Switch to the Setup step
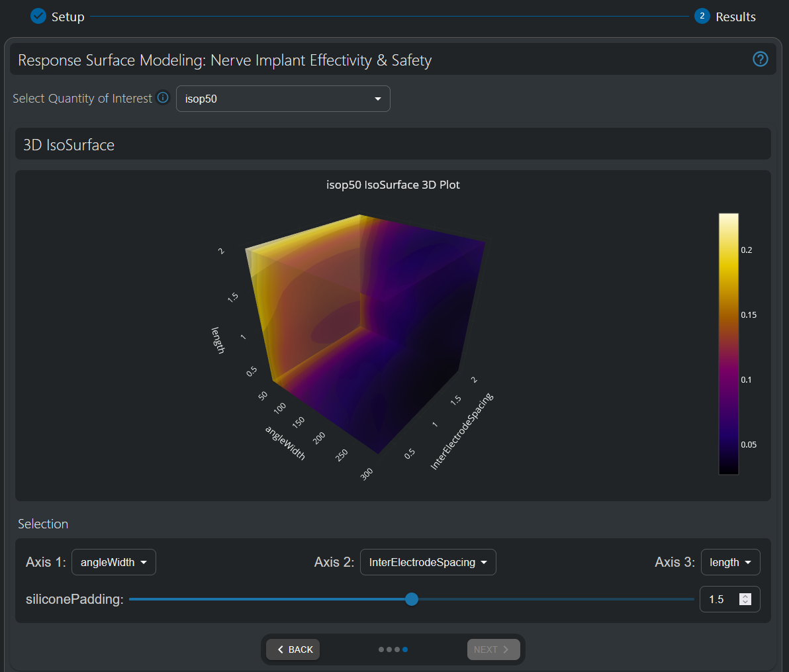This screenshot has width=789, height=672. [66, 16]
